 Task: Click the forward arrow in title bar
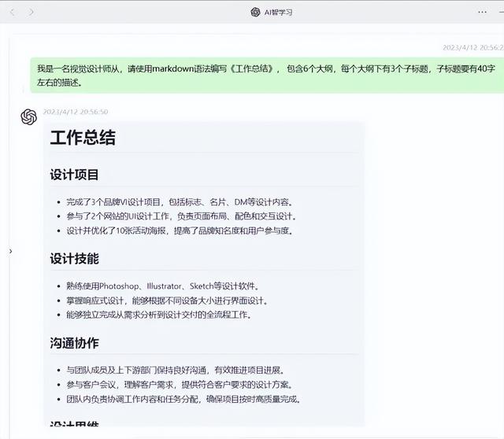[31, 12]
